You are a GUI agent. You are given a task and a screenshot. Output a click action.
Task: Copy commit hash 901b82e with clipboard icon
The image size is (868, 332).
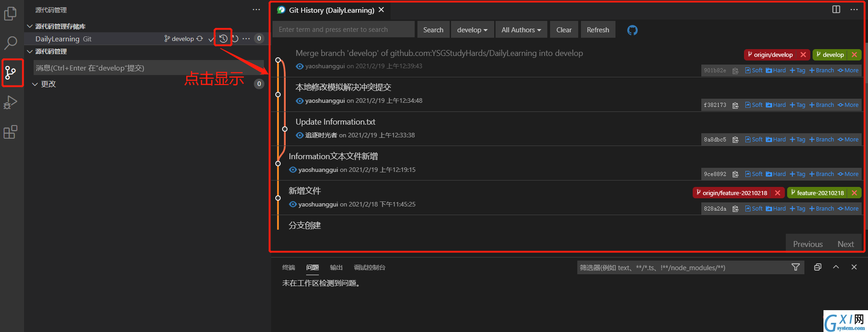735,70
